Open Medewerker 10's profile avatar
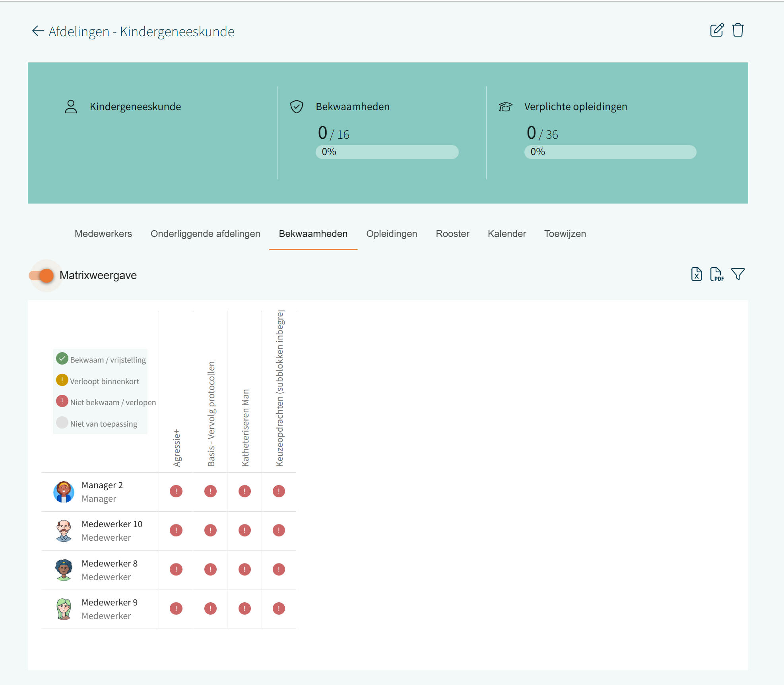The width and height of the screenshot is (784, 685). (x=64, y=531)
